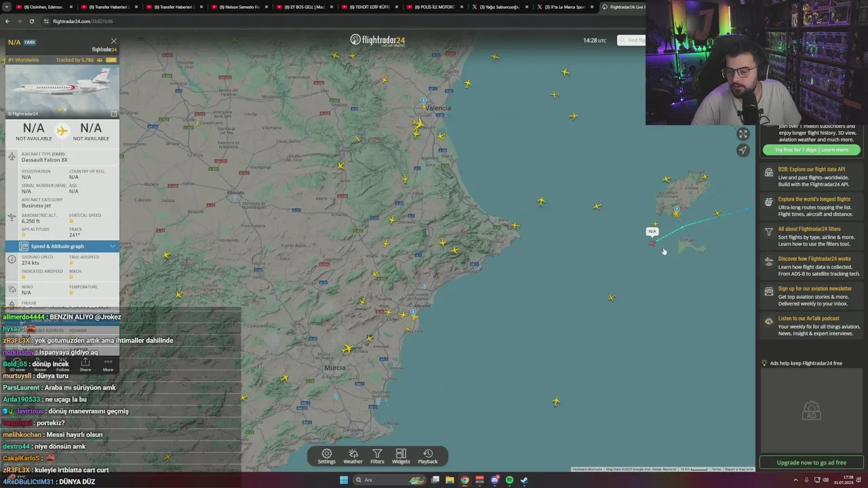Viewport: 868px width, 488px height.
Task: Switch to Yağız Sabuncuoğlu X tab
Action: click(499, 7)
